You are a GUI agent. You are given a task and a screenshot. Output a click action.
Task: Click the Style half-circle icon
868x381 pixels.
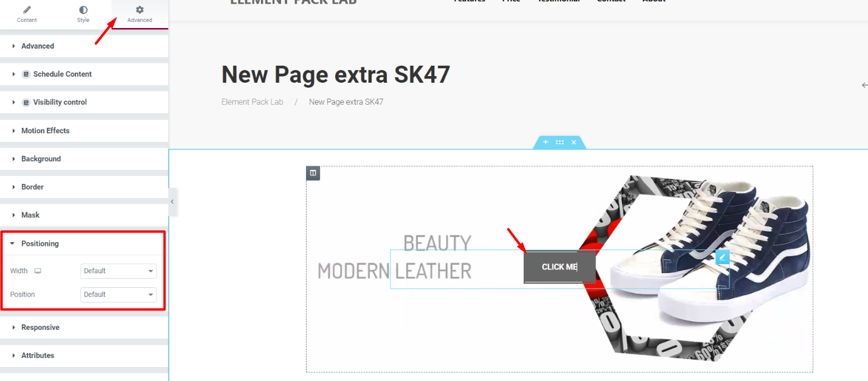point(83,10)
